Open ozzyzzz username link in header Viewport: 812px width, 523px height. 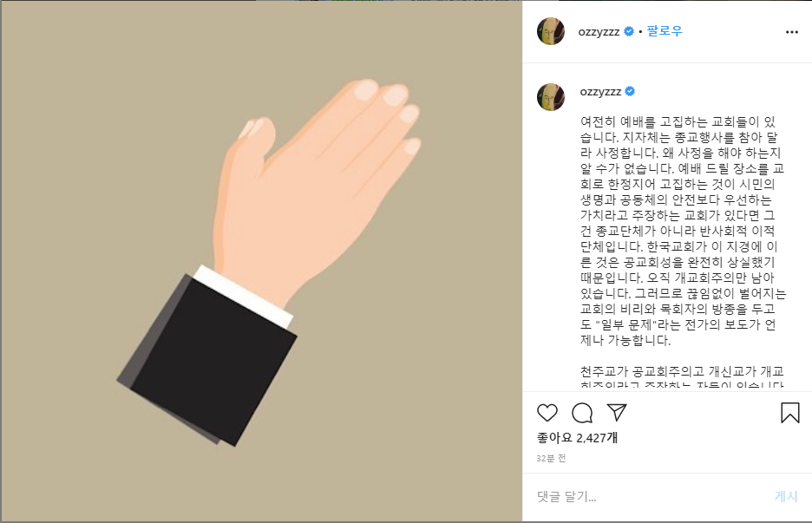tap(599, 32)
